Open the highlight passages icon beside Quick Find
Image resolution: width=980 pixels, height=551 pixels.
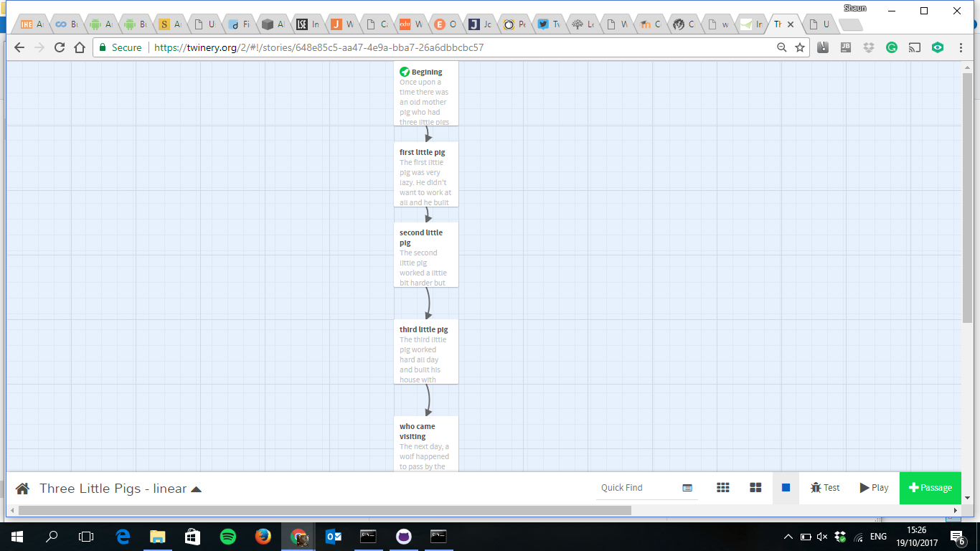click(x=687, y=488)
